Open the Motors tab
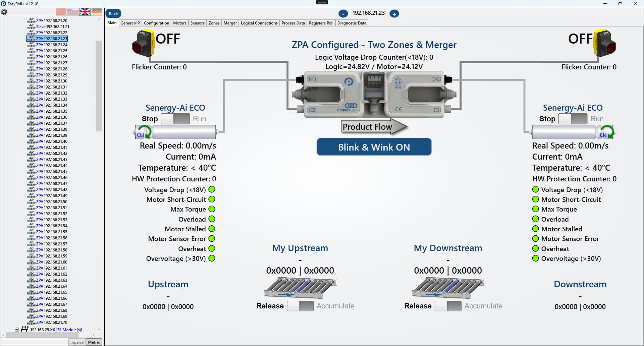This screenshot has height=346, width=644. (180, 23)
